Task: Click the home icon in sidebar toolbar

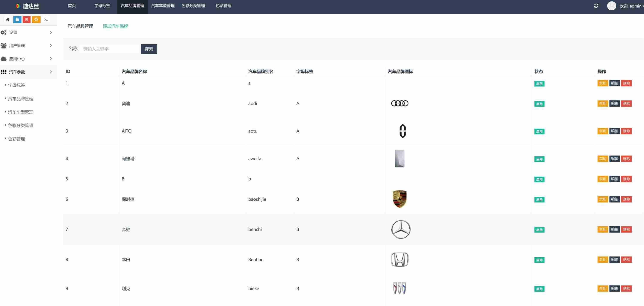Action: click(x=8, y=19)
